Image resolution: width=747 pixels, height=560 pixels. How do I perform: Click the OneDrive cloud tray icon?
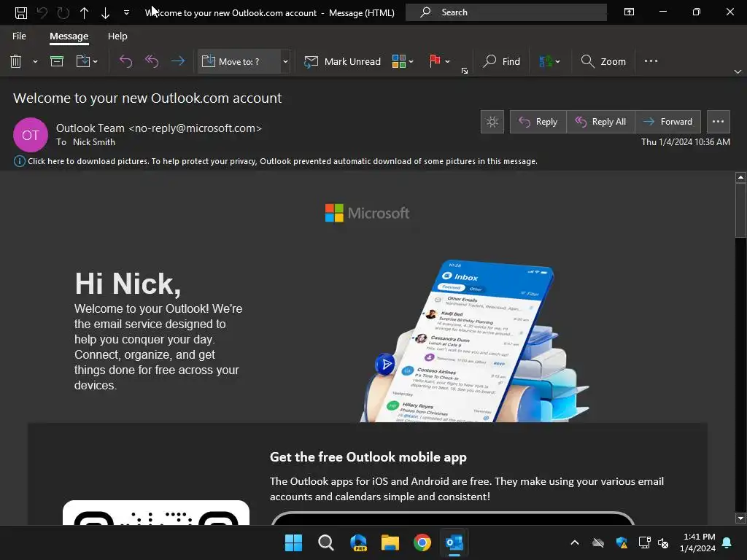pos(598,542)
